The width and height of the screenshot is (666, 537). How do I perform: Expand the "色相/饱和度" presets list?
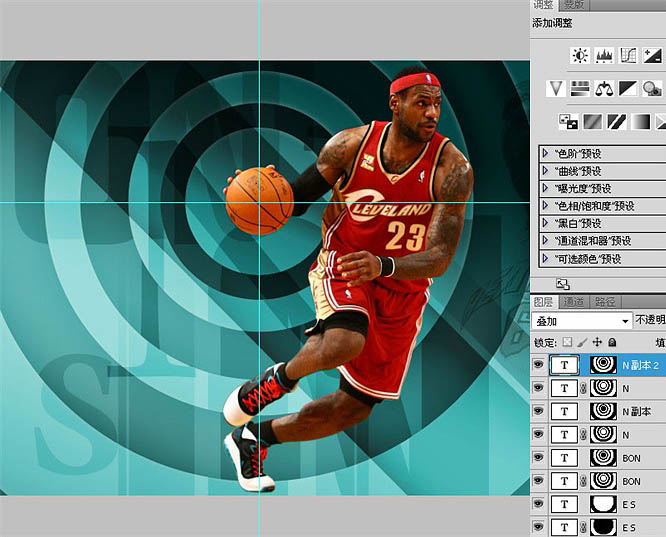pyautogui.click(x=546, y=206)
